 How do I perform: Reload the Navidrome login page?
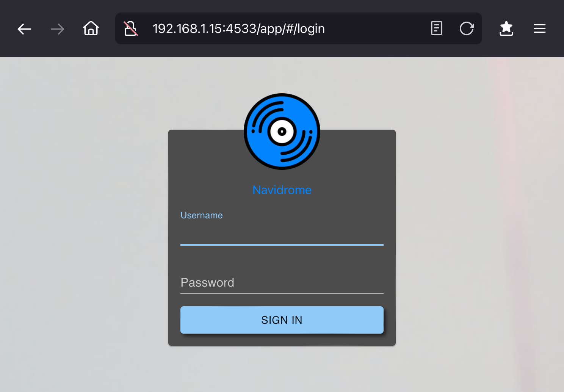click(x=467, y=28)
